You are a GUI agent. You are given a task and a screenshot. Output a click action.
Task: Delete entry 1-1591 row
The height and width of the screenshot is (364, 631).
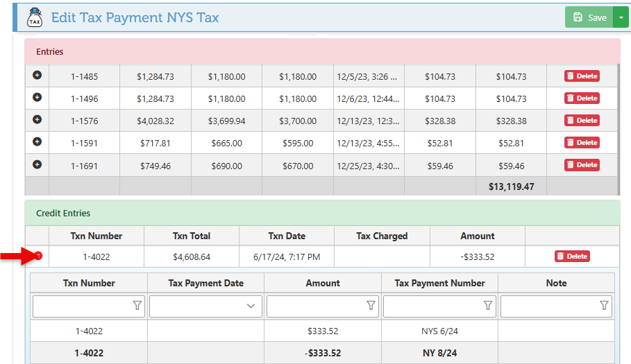click(582, 143)
